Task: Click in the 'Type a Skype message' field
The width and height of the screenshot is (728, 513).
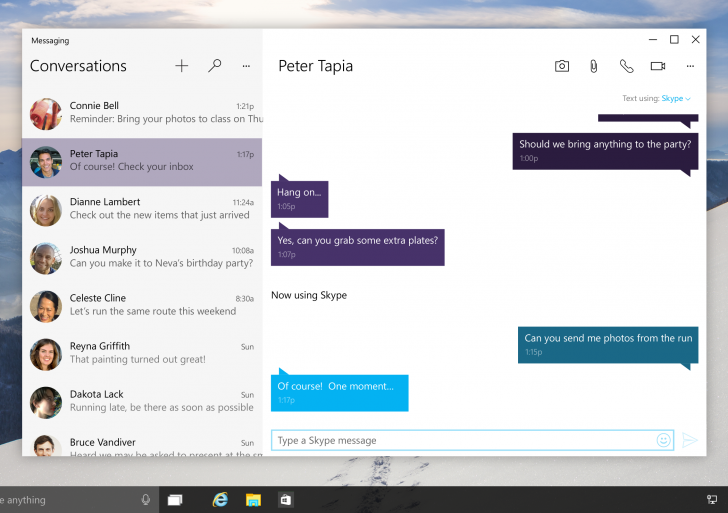Action: 460,440
